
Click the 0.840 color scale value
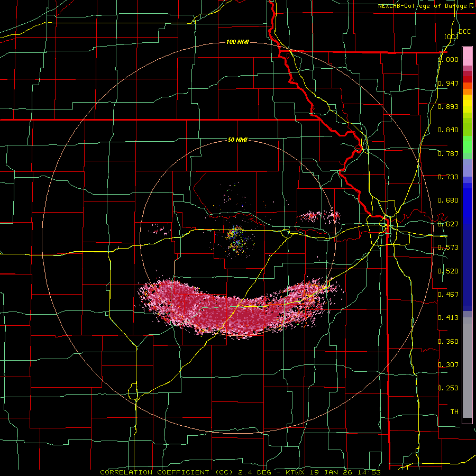pos(448,130)
